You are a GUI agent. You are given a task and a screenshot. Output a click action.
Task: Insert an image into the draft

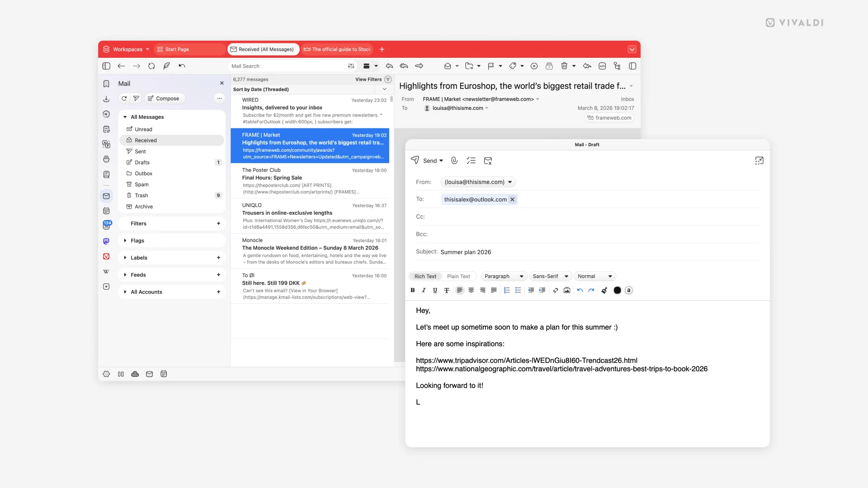566,291
